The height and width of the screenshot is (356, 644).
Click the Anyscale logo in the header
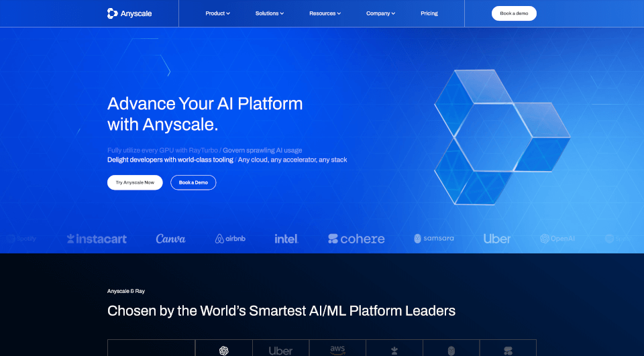[x=129, y=13]
